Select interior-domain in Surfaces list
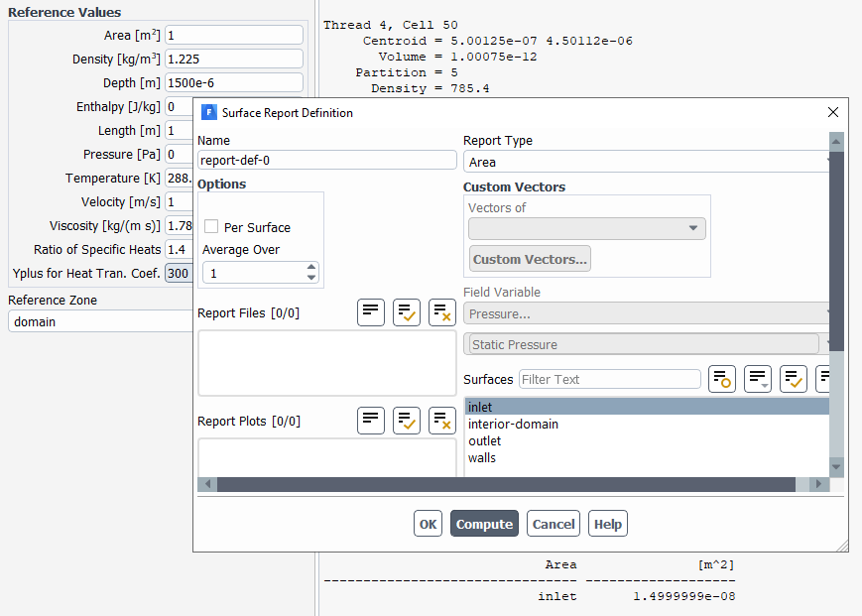 pyautogui.click(x=513, y=425)
